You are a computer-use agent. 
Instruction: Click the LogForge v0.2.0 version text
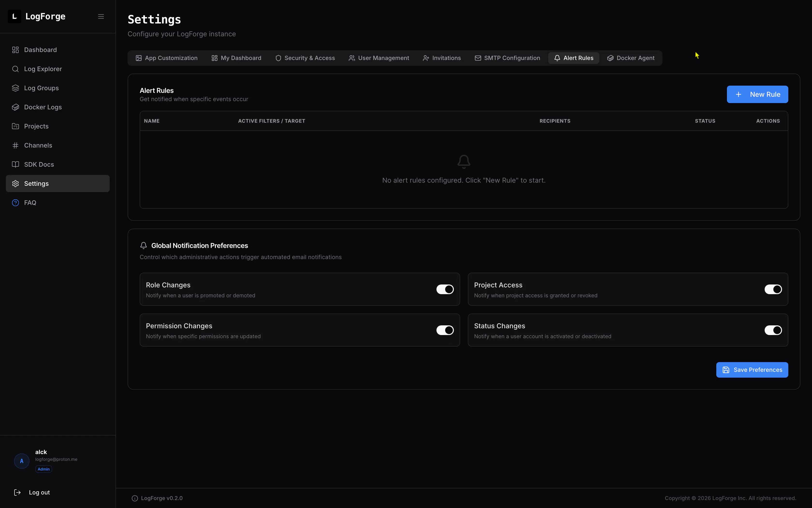click(x=162, y=498)
